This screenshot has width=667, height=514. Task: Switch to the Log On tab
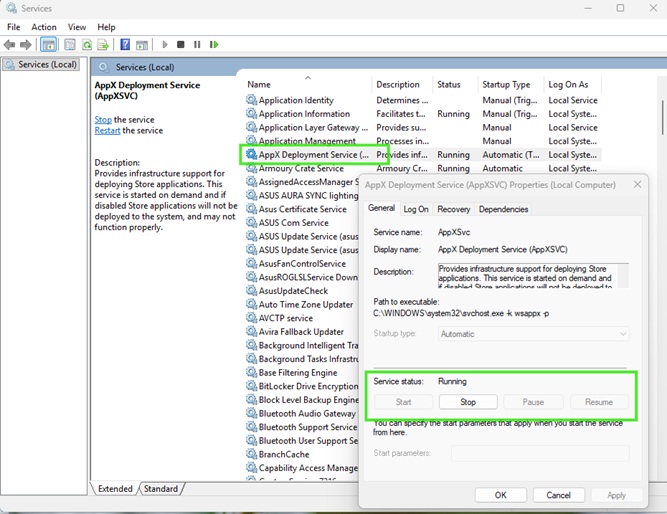(416, 209)
